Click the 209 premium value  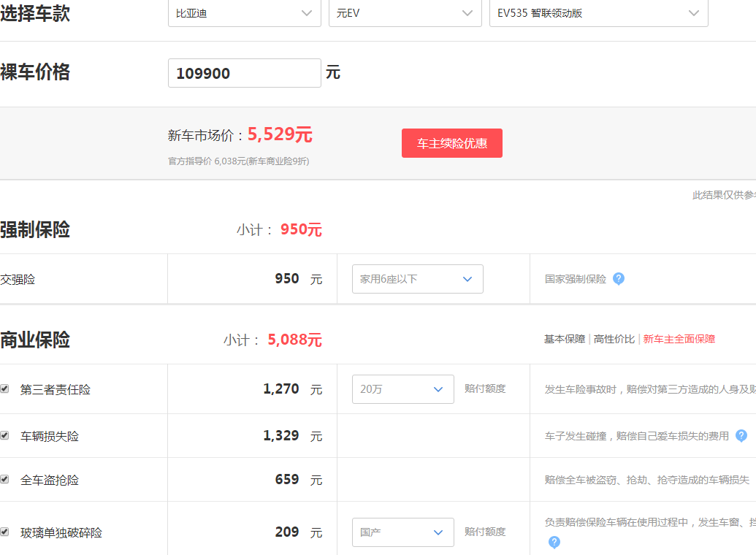click(x=287, y=532)
